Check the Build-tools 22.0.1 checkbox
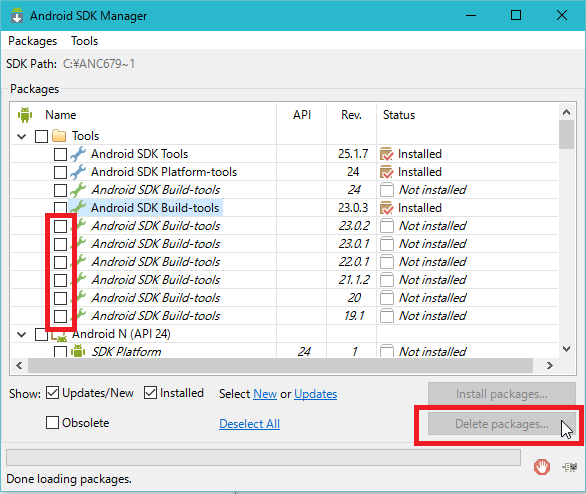 click(60, 262)
